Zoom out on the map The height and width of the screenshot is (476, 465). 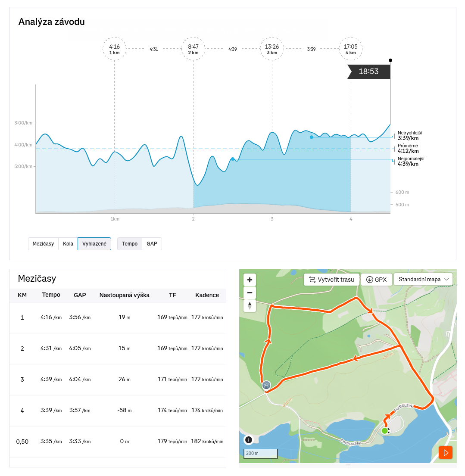point(250,292)
